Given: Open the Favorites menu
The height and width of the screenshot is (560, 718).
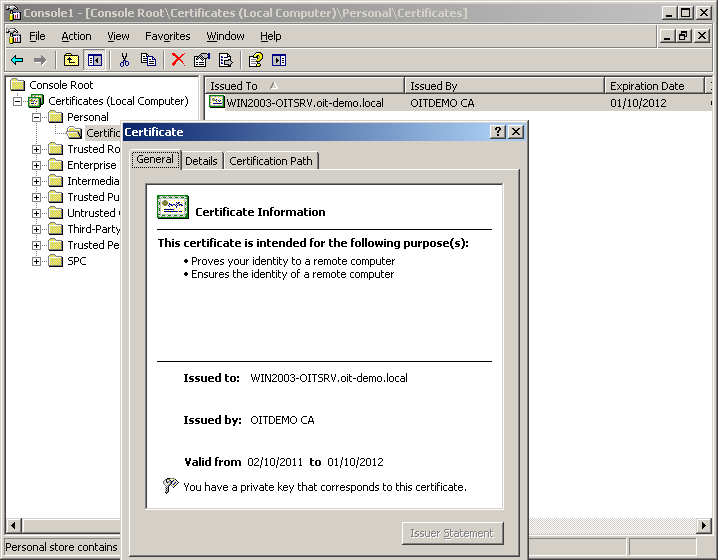Looking at the screenshot, I should pyautogui.click(x=167, y=36).
